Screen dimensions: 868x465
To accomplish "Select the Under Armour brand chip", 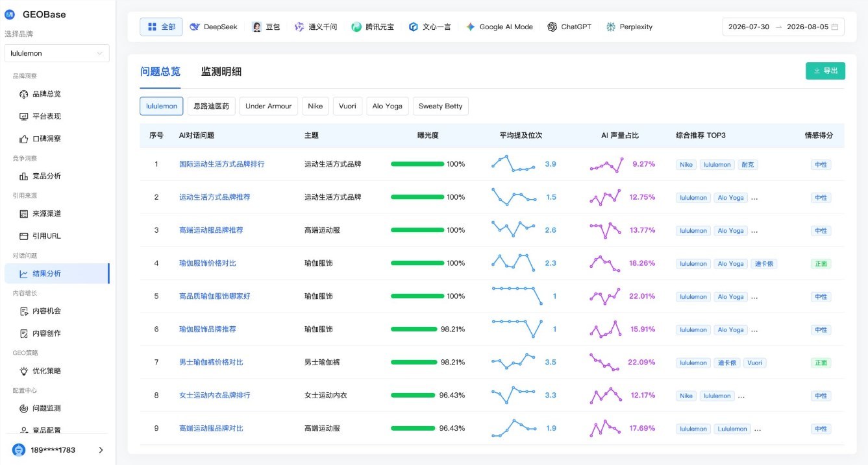I will 269,106.
